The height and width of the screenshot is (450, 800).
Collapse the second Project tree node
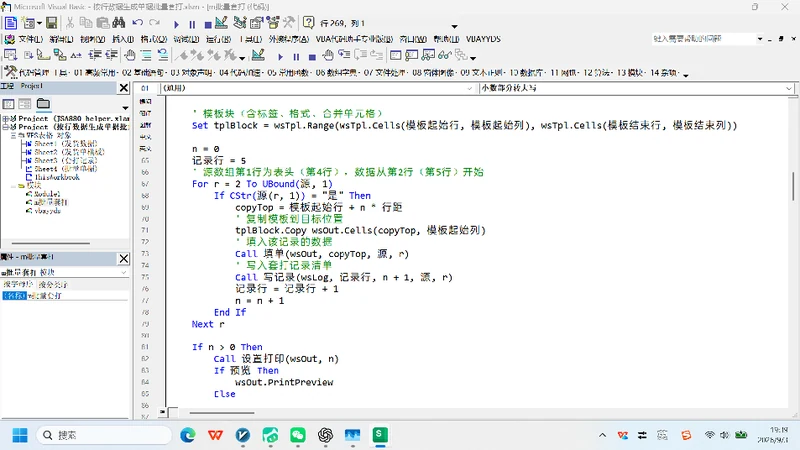coord(6,127)
